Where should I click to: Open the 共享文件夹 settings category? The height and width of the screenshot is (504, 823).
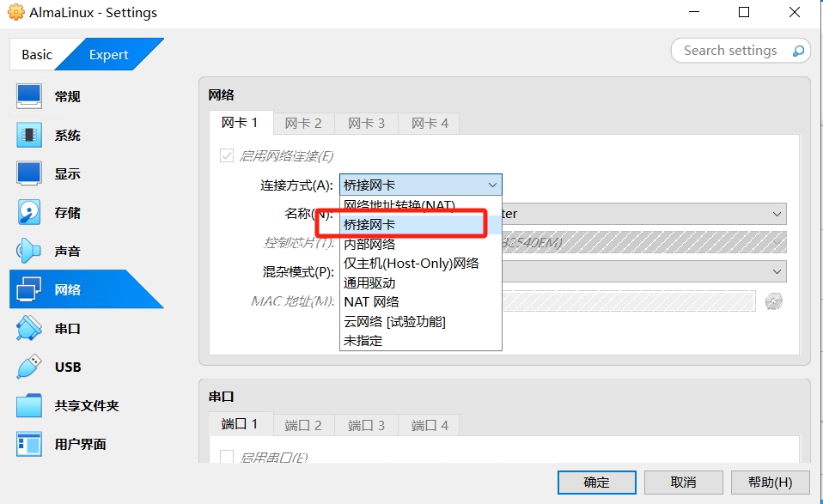click(x=87, y=405)
